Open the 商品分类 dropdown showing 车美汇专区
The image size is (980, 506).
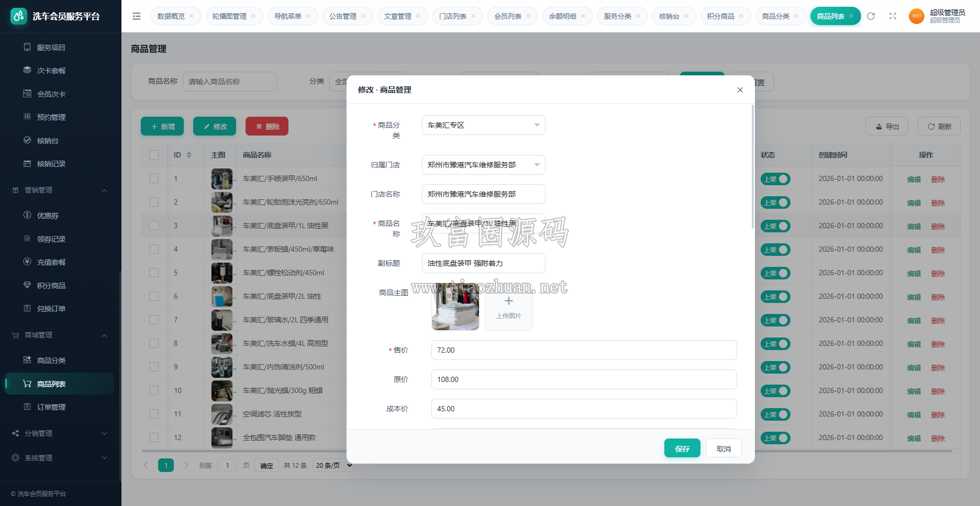483,125
